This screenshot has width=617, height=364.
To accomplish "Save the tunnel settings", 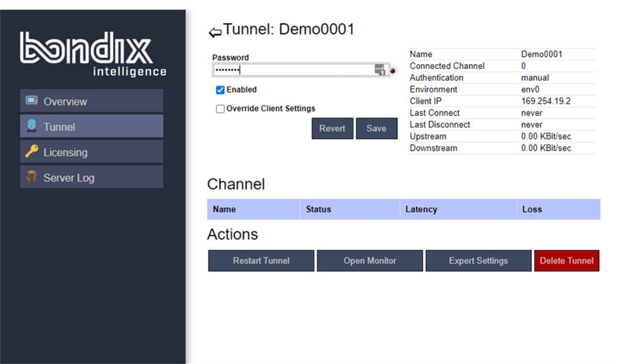I will pos(376,128).
